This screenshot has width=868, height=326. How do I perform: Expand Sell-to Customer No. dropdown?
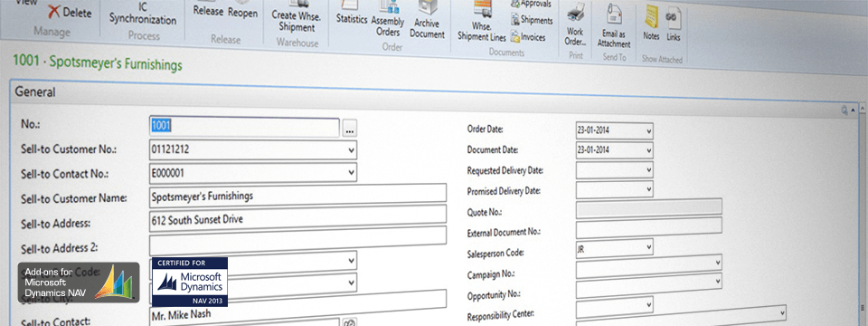tap(351, 150)
